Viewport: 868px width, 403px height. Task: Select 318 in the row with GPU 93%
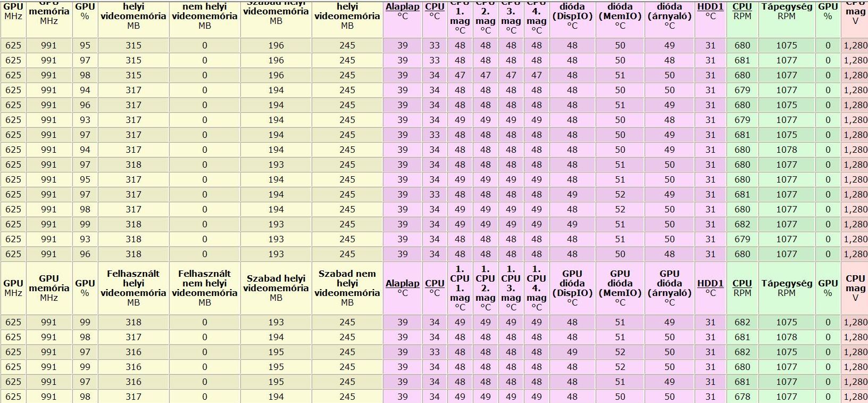(x=133, y=239)
